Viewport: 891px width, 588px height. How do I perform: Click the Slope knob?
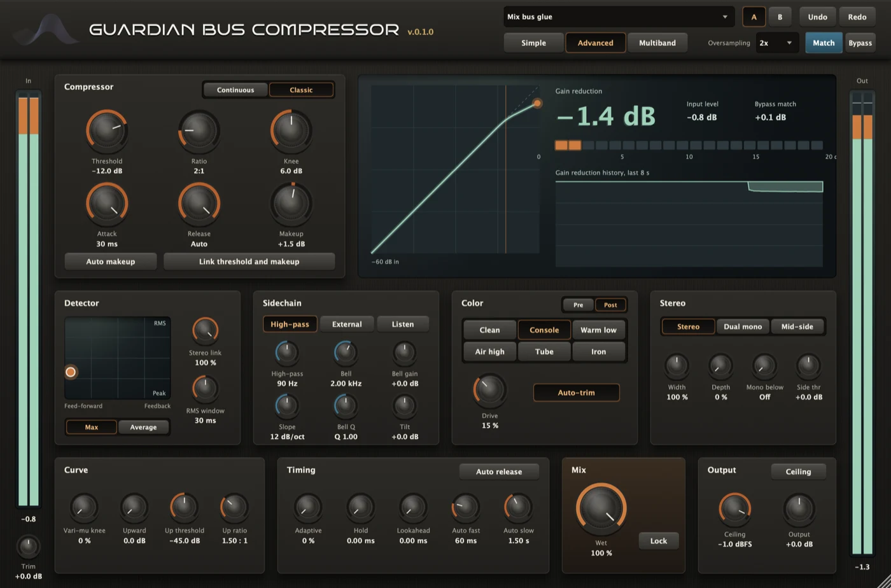coord(287,406)
